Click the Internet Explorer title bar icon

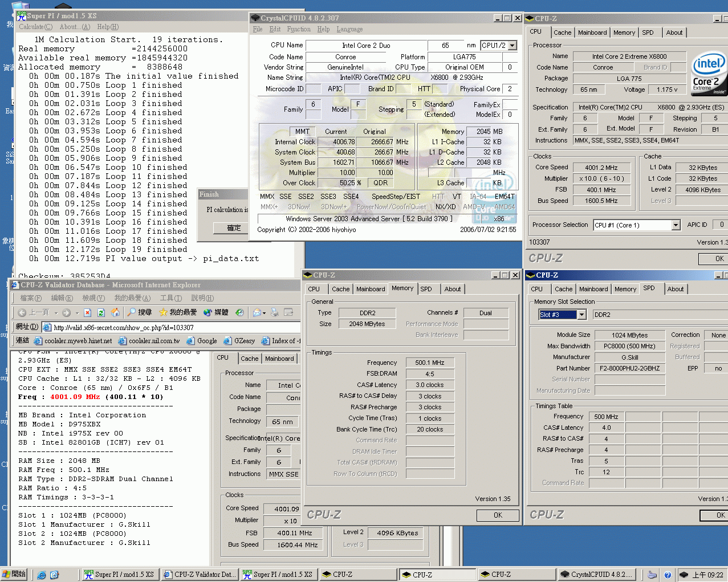coord(15,285)
